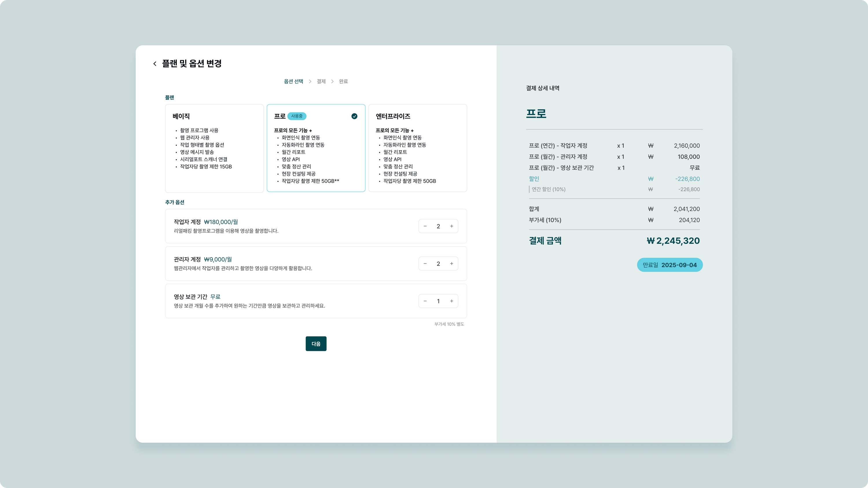
Task: Decrease 작업자 계정 quantity with minus
Action: (425, 226)
